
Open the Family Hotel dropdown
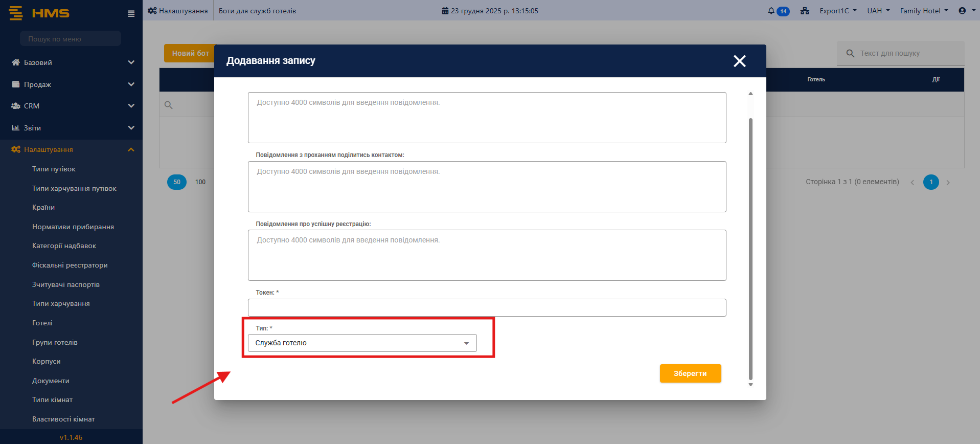tap(923, 11)
